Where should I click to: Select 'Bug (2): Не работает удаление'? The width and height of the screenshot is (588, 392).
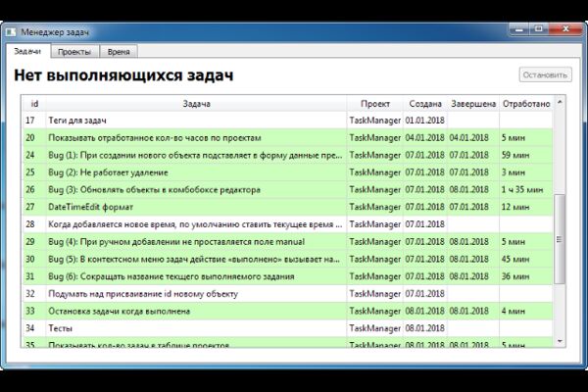287,172
